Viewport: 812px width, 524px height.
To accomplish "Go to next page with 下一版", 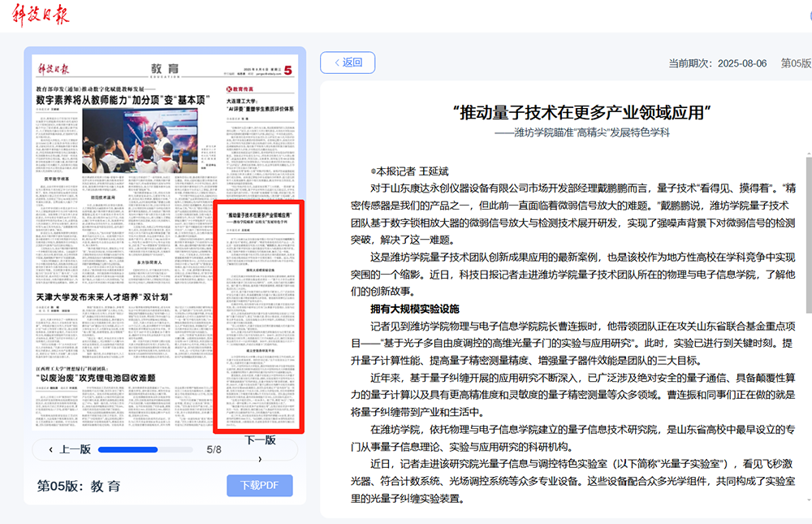I will [x=261, y=440].
